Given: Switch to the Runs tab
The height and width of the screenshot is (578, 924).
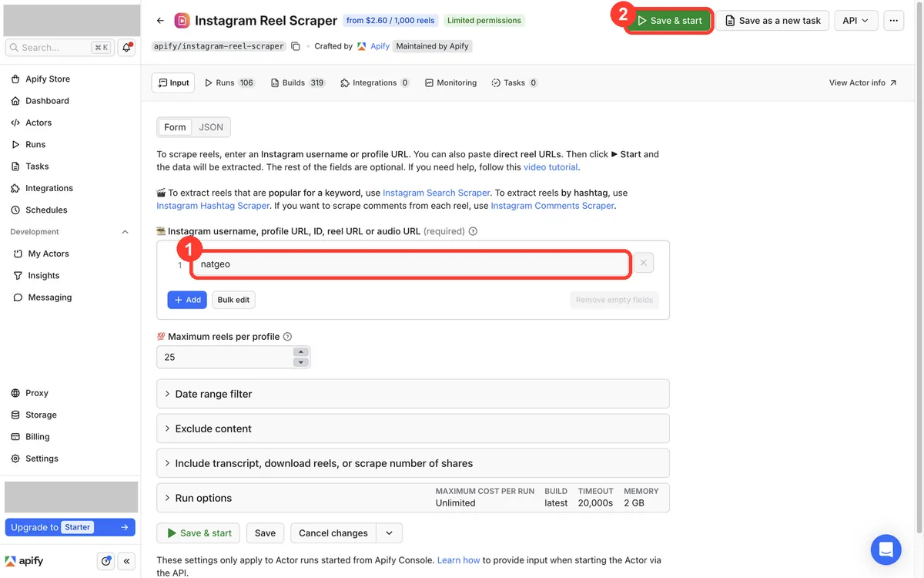Looking at the screenshot, I should pyautogui.click(x=229, y=82).
